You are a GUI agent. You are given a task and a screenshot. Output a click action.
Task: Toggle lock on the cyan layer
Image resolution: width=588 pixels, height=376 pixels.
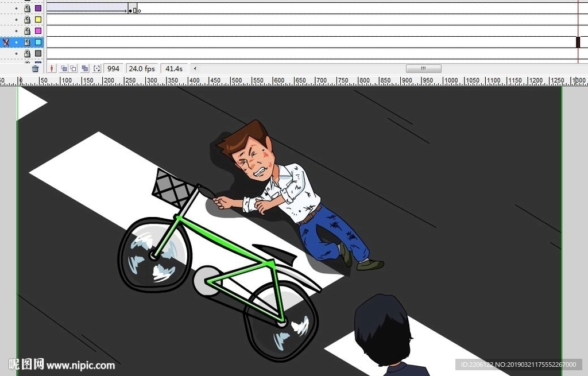[x=27, y=42]
